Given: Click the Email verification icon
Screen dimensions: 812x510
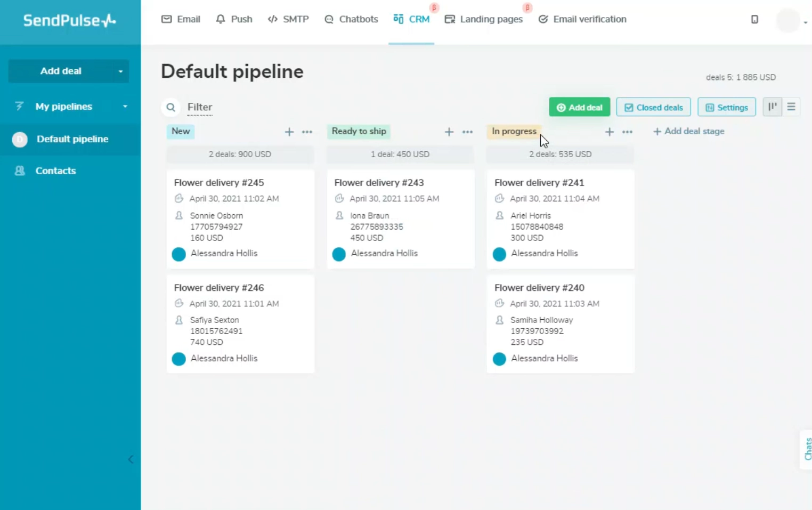Looking at the screenshot, I should click(x=543, y=19).
